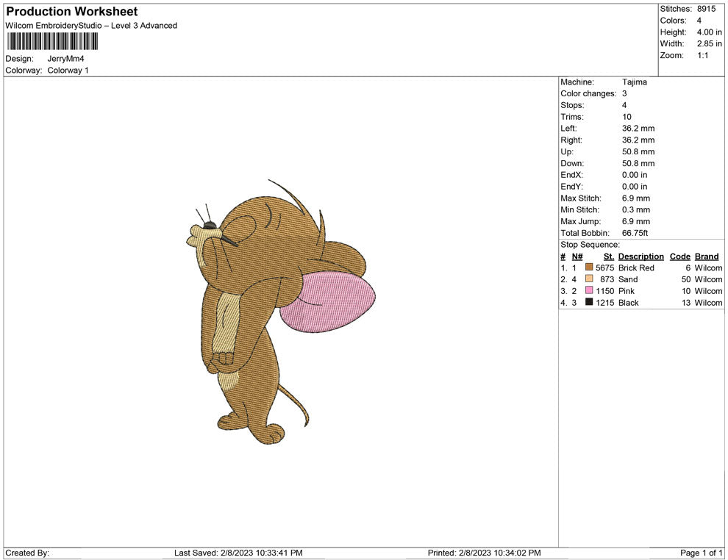
Task: Click the 'Up:' value '50.8 mm'
Action: (x=638, y=151)
